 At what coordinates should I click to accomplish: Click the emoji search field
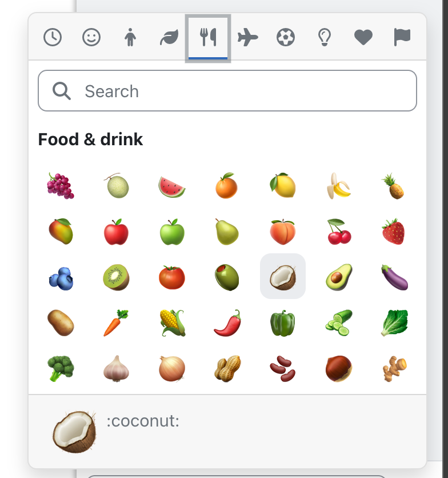227,91
